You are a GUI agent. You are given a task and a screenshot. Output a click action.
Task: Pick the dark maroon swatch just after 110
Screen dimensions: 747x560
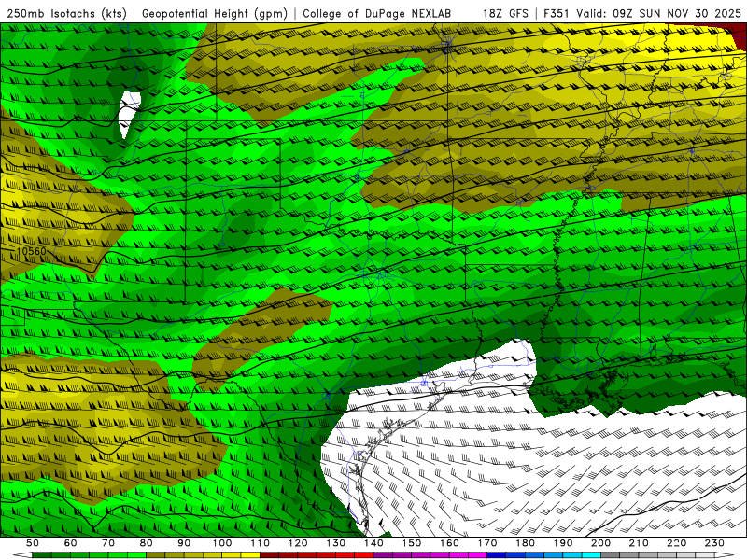pyautogui.click(x=269, y=554)
